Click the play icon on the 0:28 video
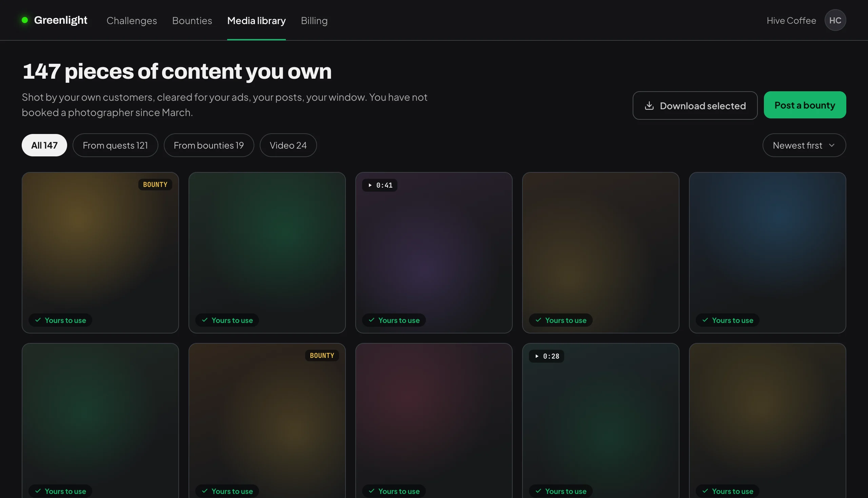 [537, 356]
